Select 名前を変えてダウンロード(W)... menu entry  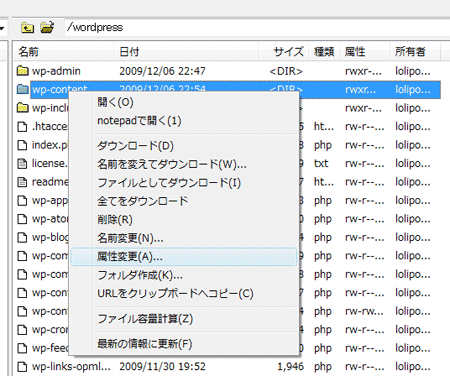tap(184, 164)
